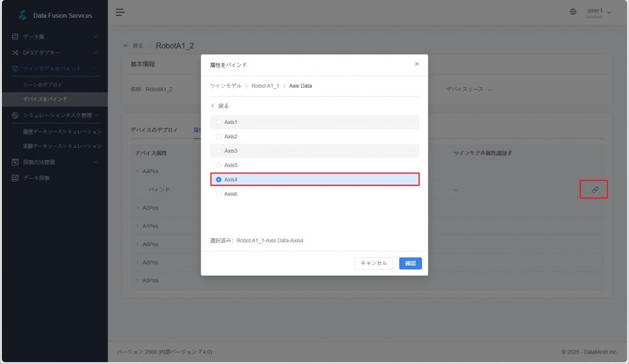The height and width of the screenshot is (364, 629).
Task: Click the 確認 confirm button
Action: pos(410,263)
